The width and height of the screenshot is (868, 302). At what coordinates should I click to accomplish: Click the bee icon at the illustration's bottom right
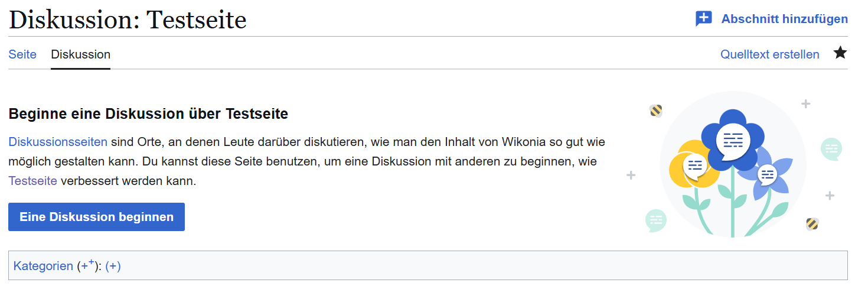point(812,223)
